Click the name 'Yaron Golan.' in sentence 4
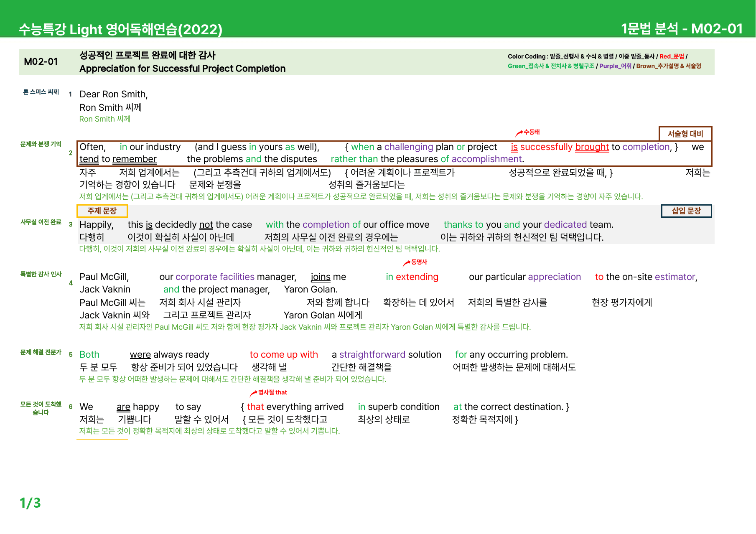The image size is (756, 534). pos(311,290)
